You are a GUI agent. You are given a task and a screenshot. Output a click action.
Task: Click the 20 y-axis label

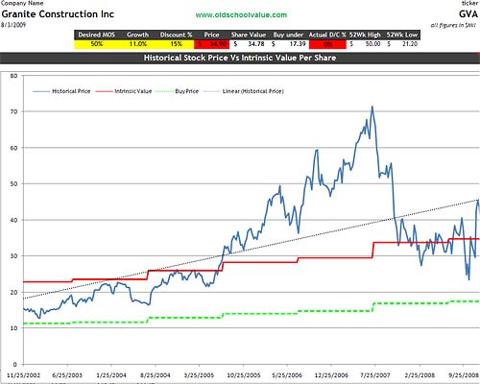click(x=13, y=292)
